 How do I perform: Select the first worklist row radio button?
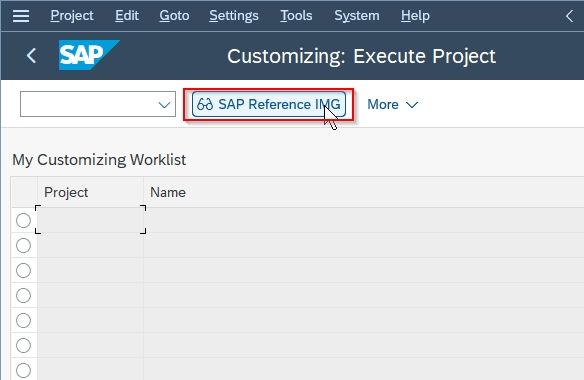coord(23,221)
